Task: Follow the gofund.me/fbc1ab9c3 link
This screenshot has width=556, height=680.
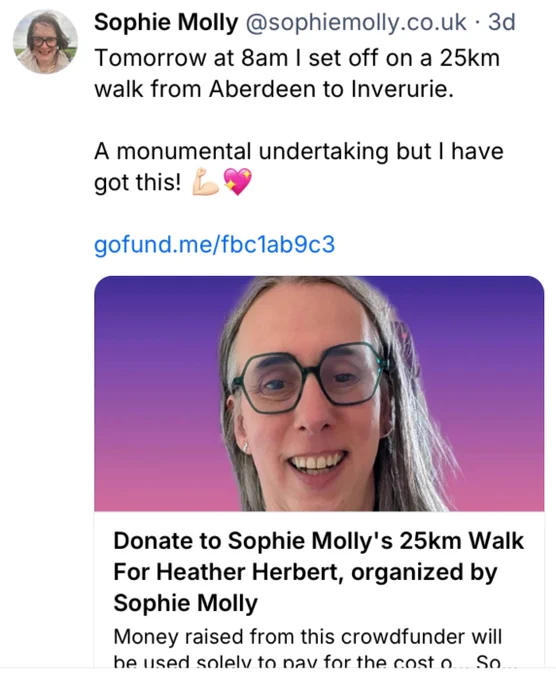Action: (x=215, y=244)
